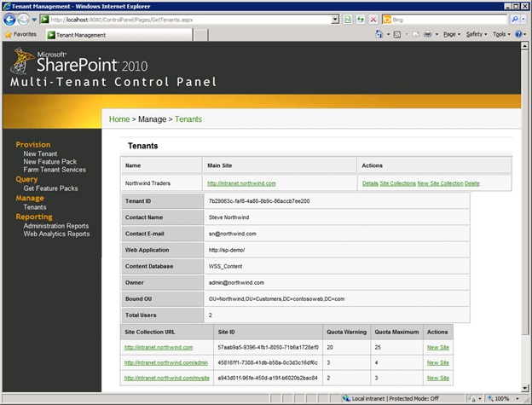Viewport: 532px width, 405px height.
Task: Click Delete action for Northwind Traders
Action: 472,183
